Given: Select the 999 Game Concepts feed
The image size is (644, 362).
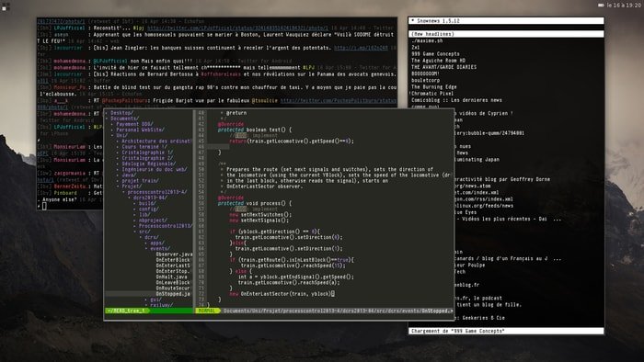Looking at the screenshot, I should point(435,54).
